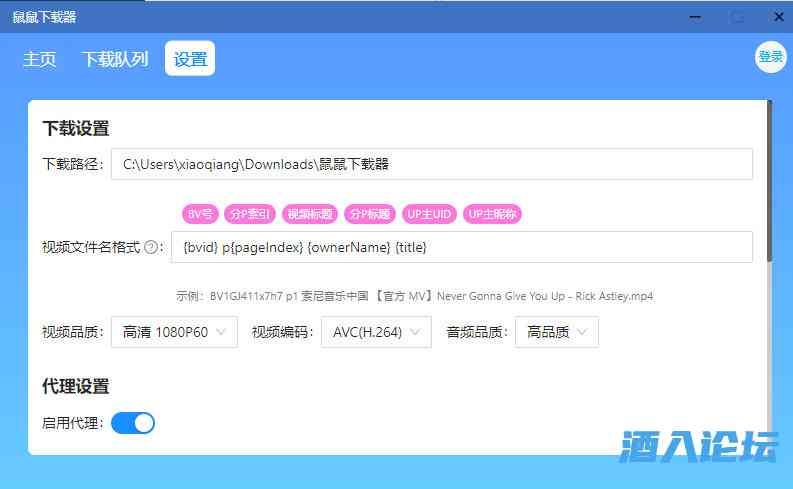Close the 鼠鼠下载器 window

pos(777,17)
